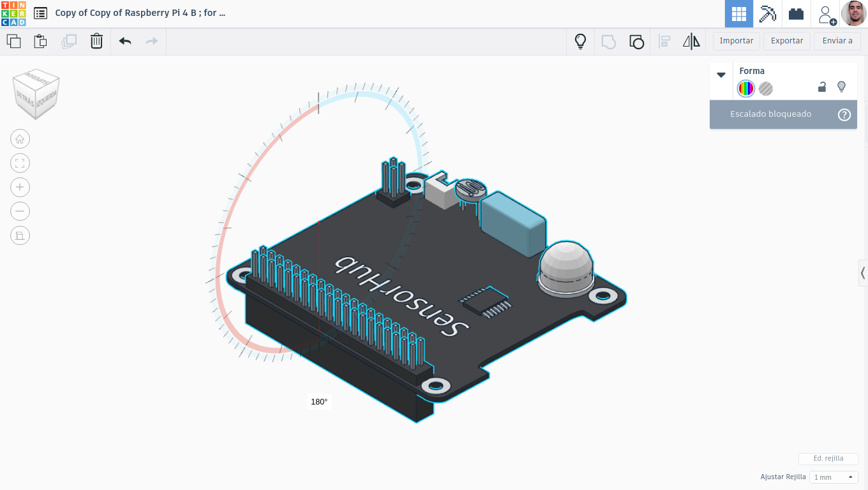The height and width of the screenshot is (490, 868).
Task: Toggle the orthographic/perspective view icon
Action: point(20,235)
